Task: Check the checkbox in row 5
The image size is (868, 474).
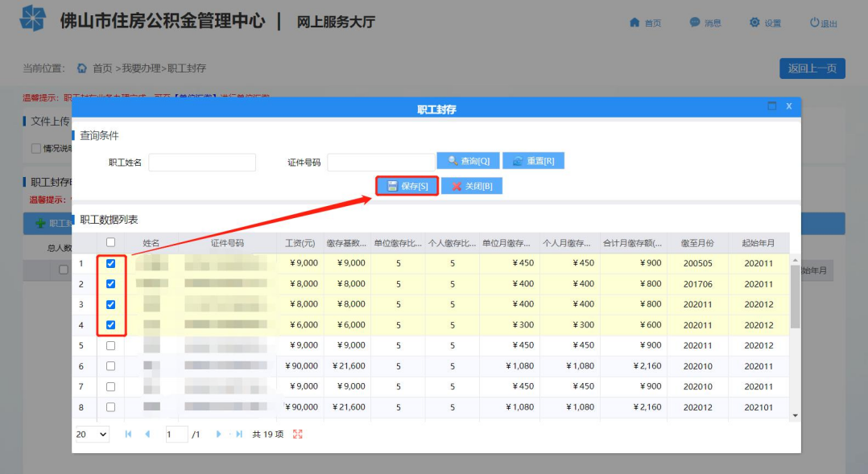Action: pos(111,346)
